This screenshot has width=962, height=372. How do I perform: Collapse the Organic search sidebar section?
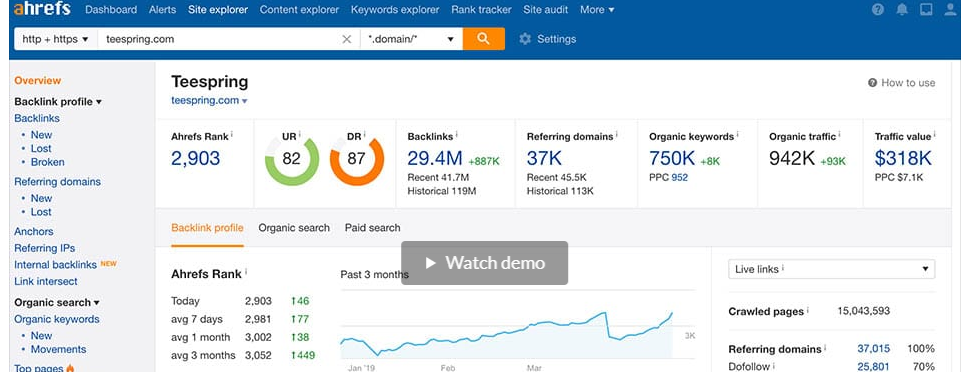click(57, 303)
